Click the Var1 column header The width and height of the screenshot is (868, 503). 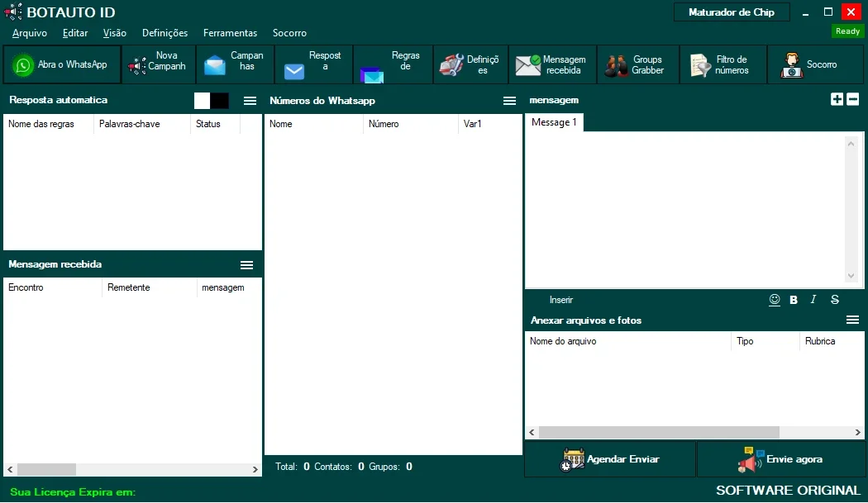coord(489,124)
